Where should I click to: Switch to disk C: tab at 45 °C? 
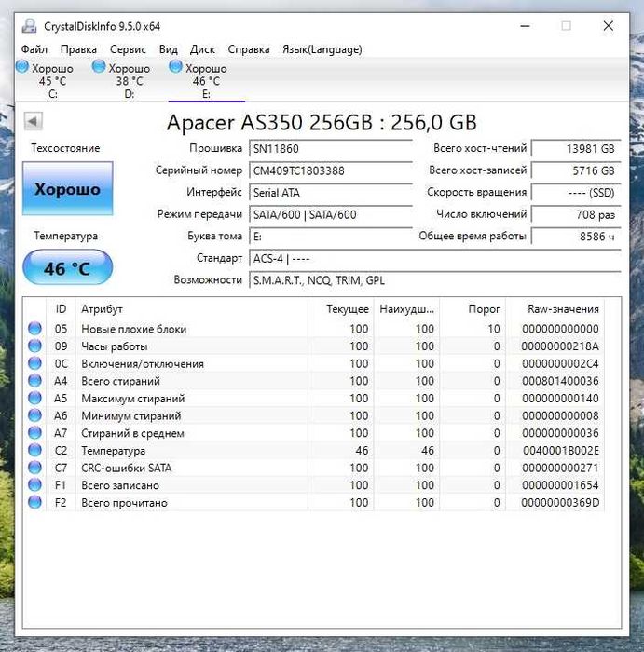click(x=53, y=81)
